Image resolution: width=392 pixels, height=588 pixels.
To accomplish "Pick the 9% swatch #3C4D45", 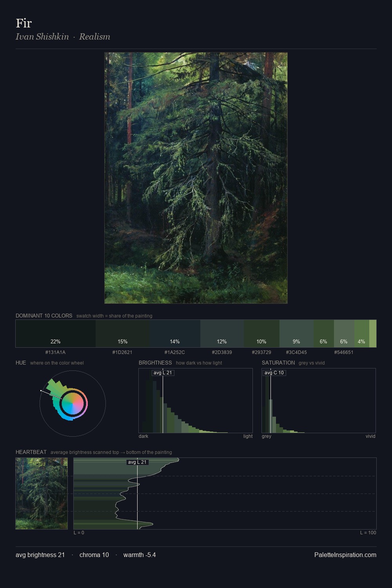I will coord(296,334).
